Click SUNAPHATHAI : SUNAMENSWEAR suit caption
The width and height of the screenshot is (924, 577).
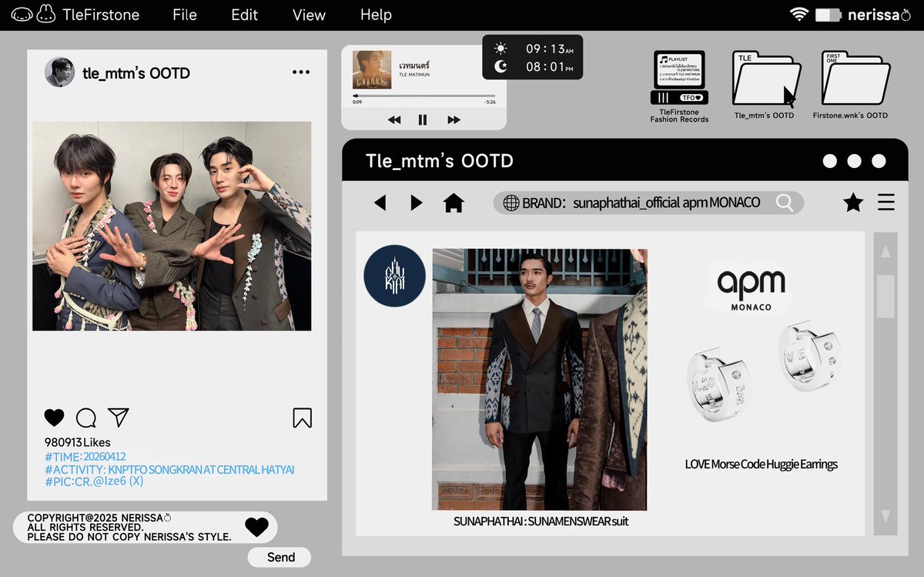(x=541, y=521)
